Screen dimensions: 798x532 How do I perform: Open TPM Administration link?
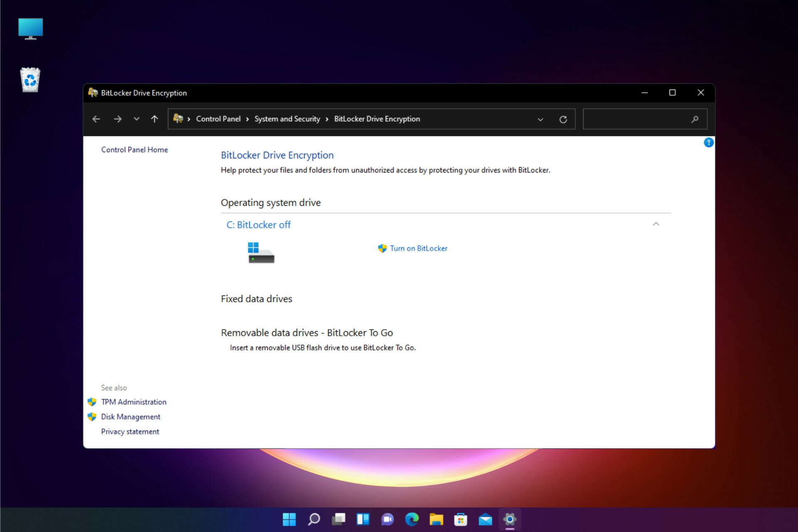point(134,402)
